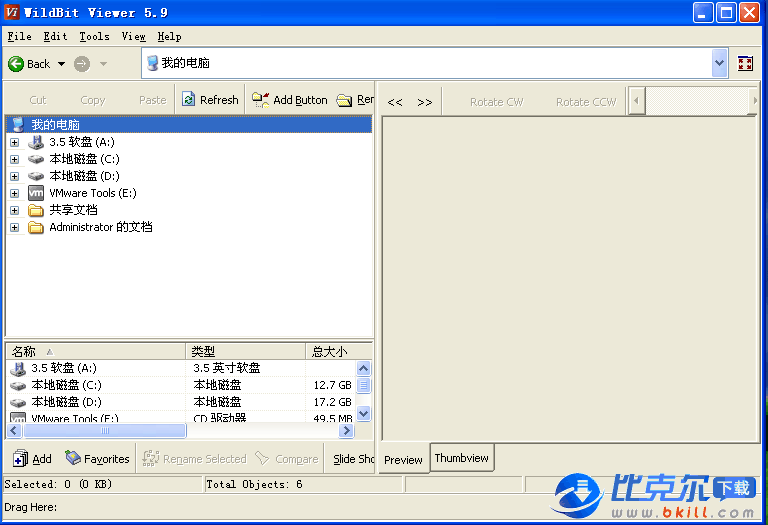Click the Rotate CCW button
Viewport: 768px width, 525px height.
[x=586, y=102]
